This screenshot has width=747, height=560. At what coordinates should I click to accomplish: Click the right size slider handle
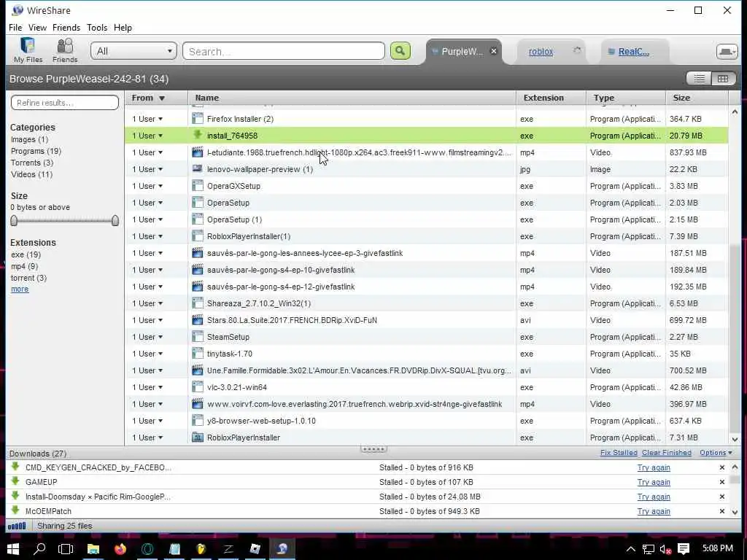coord(115,220)
